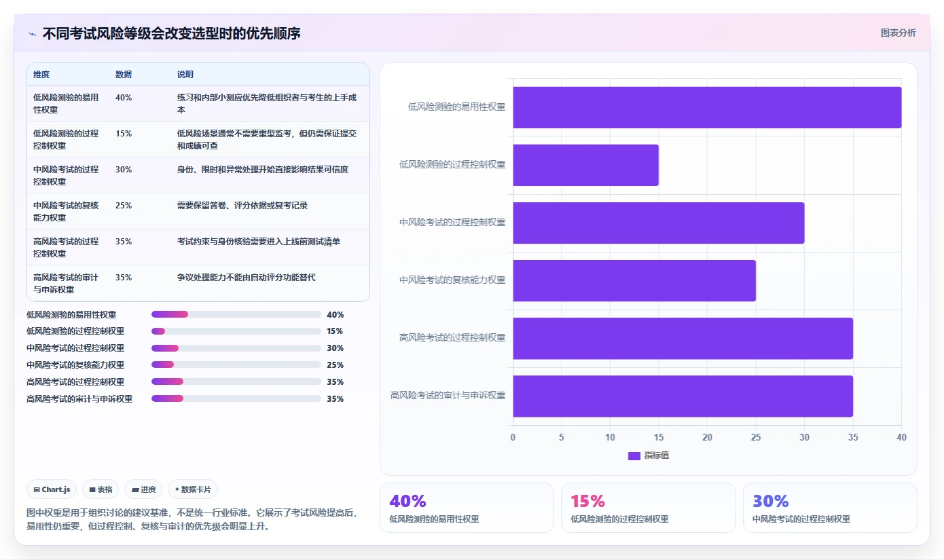Click the chart bar for 中风险考试的过程控制权重
The image size is (944, 560).
click(x=658, y=223)
